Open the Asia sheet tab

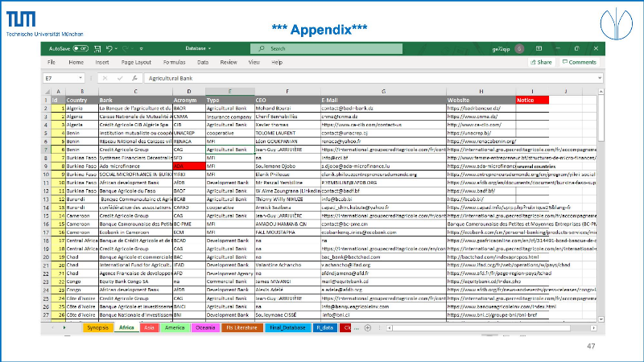[149, 327]
